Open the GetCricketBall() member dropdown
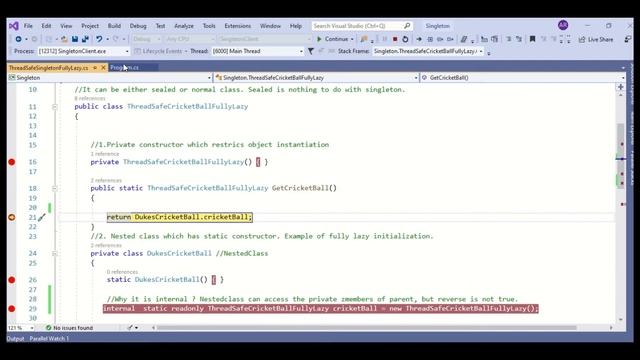Image resolution: width=640 pixels, height=360 pixels. 522,78
